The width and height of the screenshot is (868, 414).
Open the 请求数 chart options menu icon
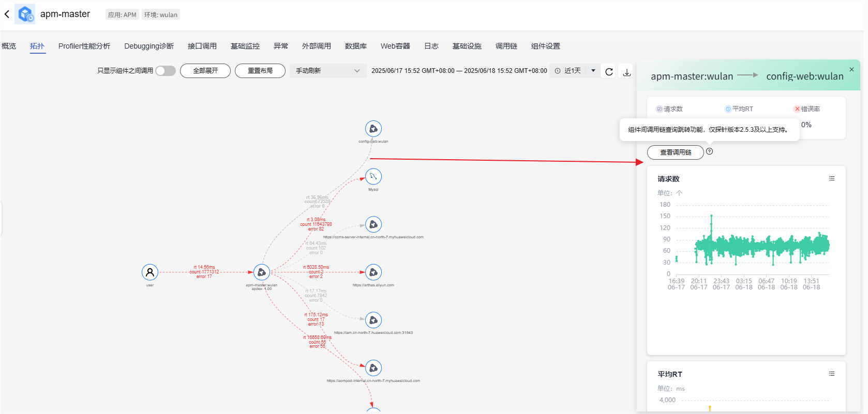pyautogui.click(x=832, y=178)
